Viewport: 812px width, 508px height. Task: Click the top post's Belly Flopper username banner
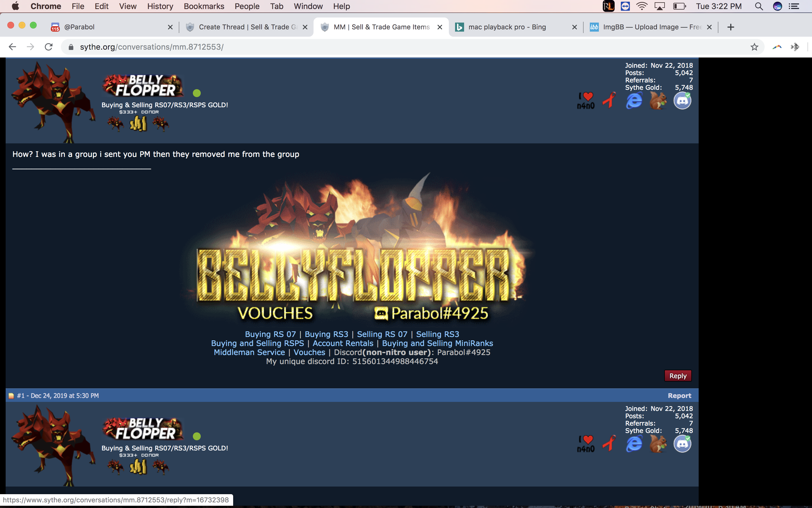143,86
